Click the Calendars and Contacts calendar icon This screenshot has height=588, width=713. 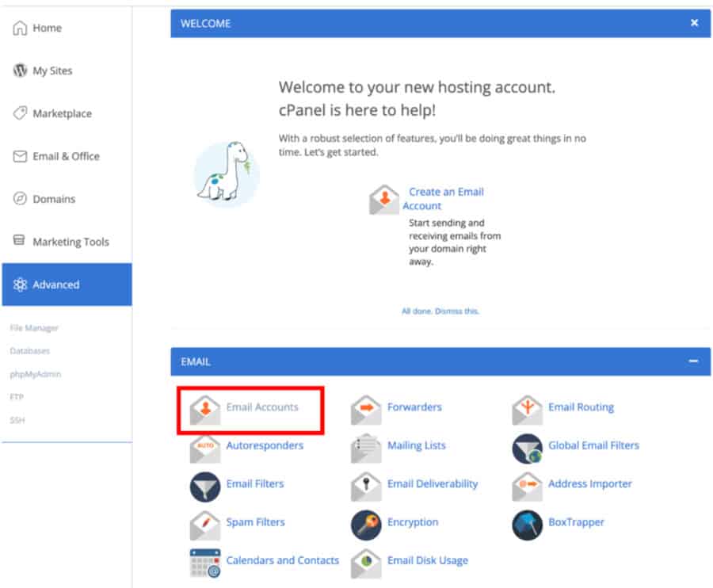click(205, 563)
